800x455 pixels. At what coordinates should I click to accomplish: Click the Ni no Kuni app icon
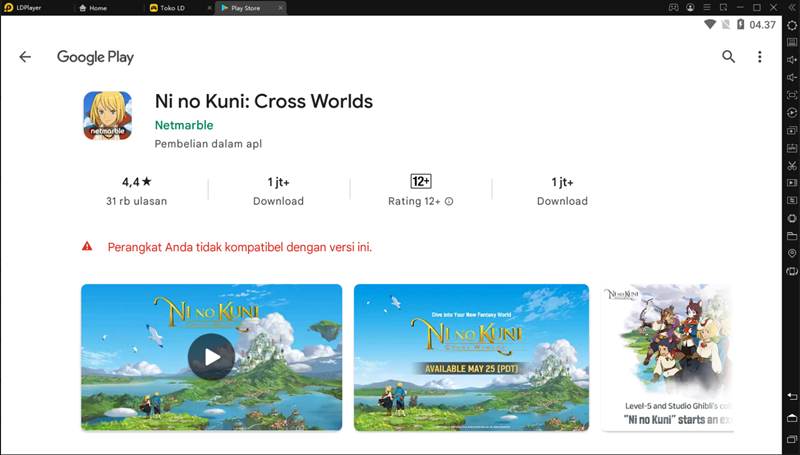[x=108, y=115]
